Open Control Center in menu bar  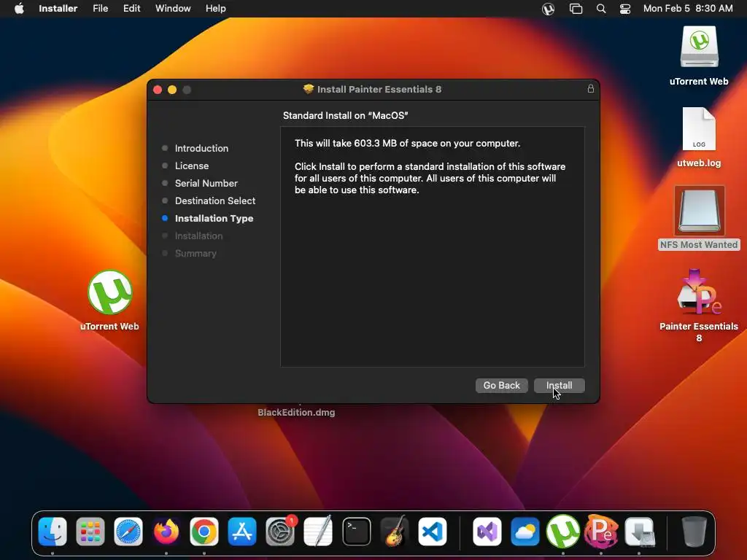tap(625, 9)
